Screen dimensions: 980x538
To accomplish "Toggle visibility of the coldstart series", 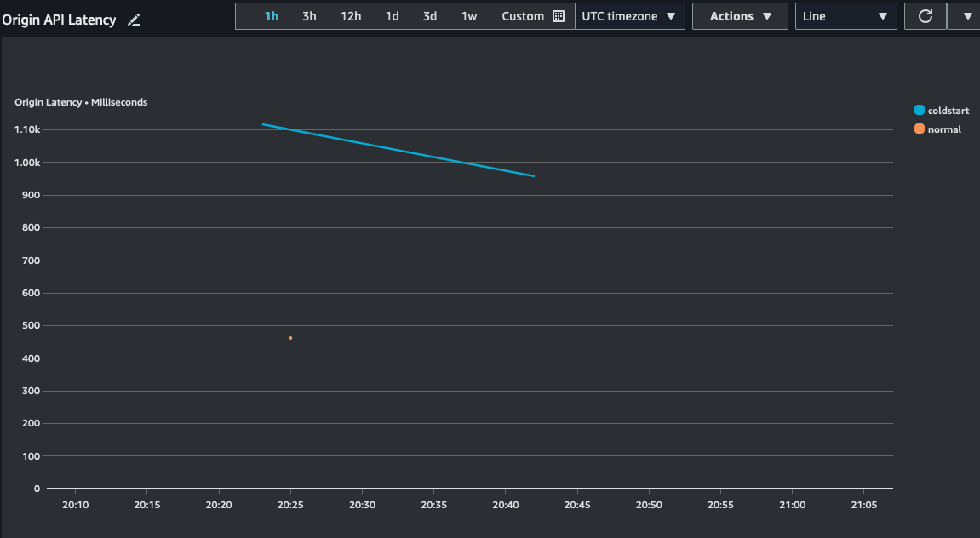I will click(941, 110).
